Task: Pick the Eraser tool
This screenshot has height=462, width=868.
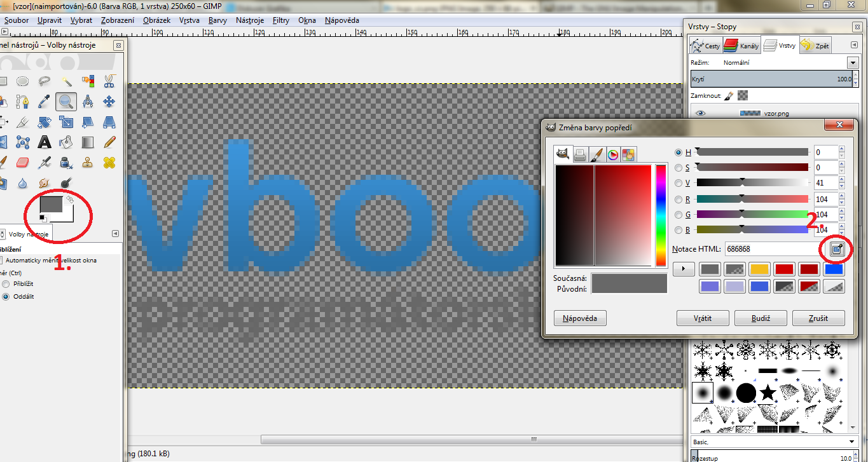Action: point(23,163)
